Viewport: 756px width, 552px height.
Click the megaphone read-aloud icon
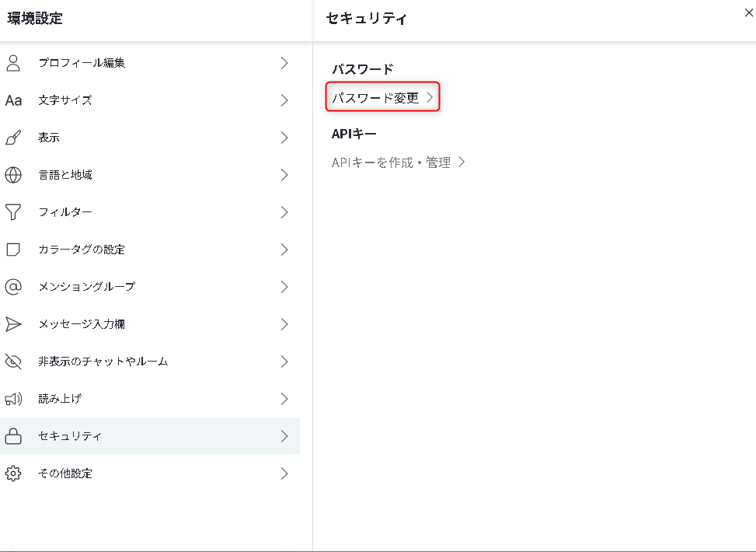(x=13, y=399)
